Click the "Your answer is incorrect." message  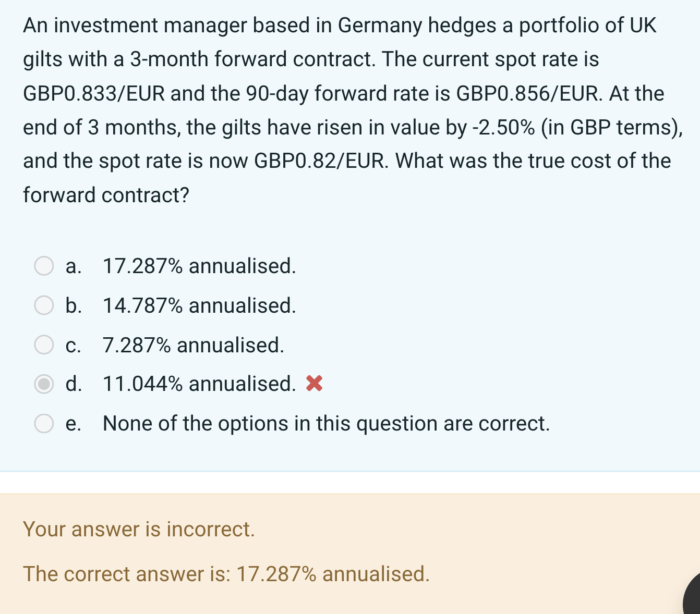pos(139,529)
